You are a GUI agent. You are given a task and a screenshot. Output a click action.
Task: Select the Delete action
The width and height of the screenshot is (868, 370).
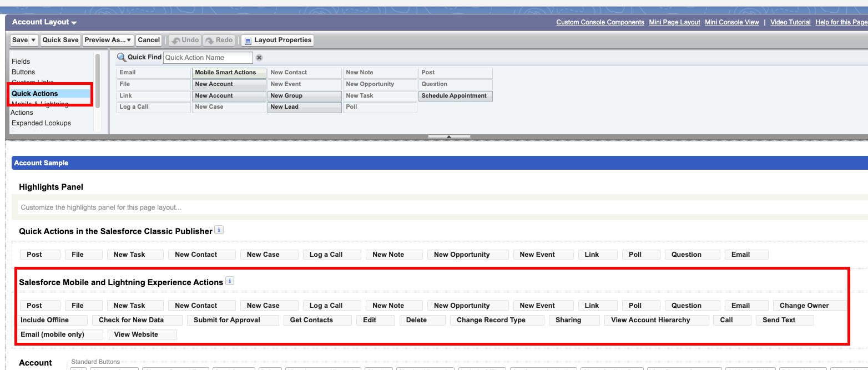[x=422, y=320]
